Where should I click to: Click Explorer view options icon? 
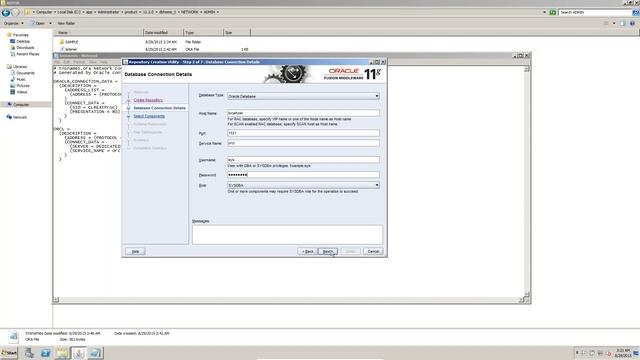[x=606, y=23]
